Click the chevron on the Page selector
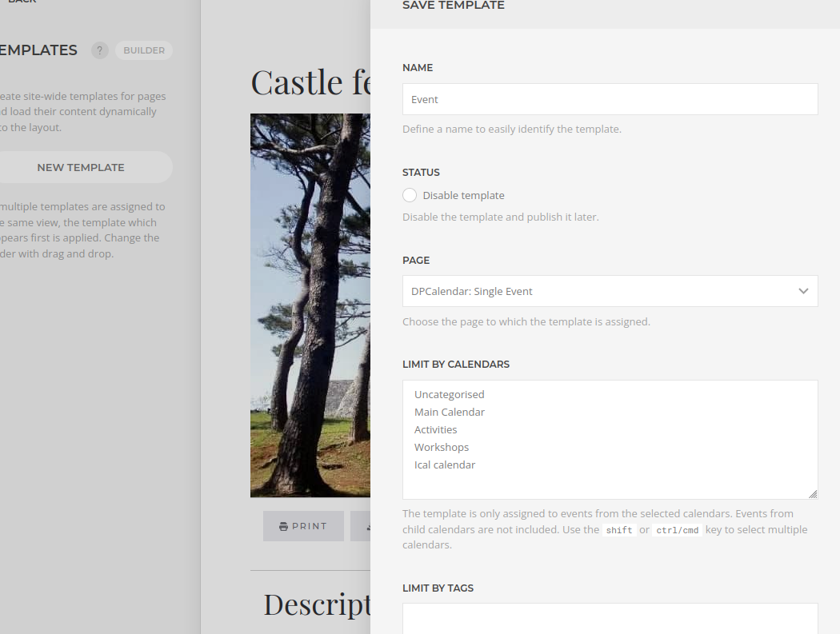The width and height of the screenshot is (840, 634). [x=803, y=291]
